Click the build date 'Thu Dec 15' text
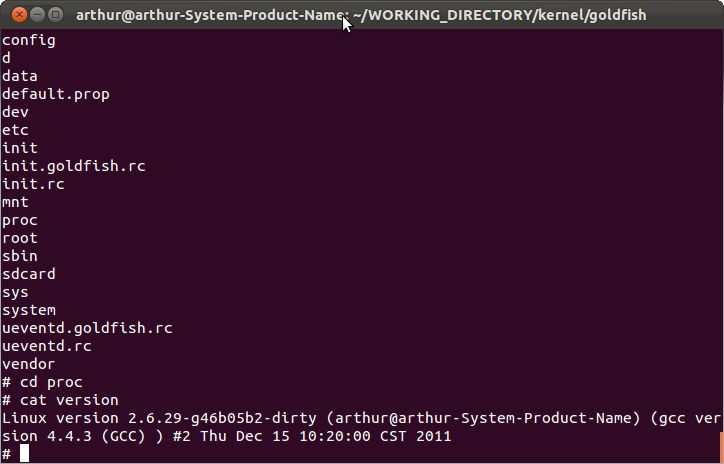Viewport: 724px width, 464px height. [244, 436]
